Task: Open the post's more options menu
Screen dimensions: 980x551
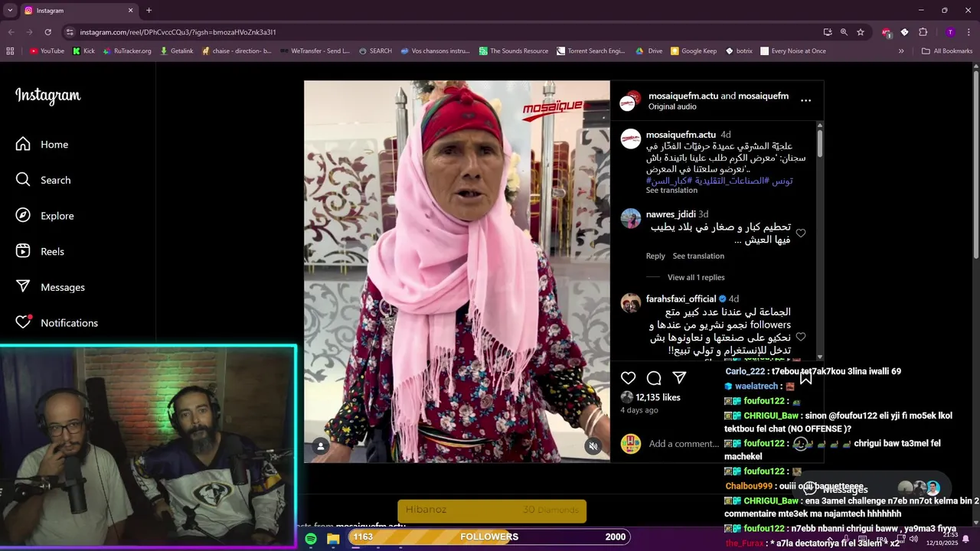Action: [805, 100]
